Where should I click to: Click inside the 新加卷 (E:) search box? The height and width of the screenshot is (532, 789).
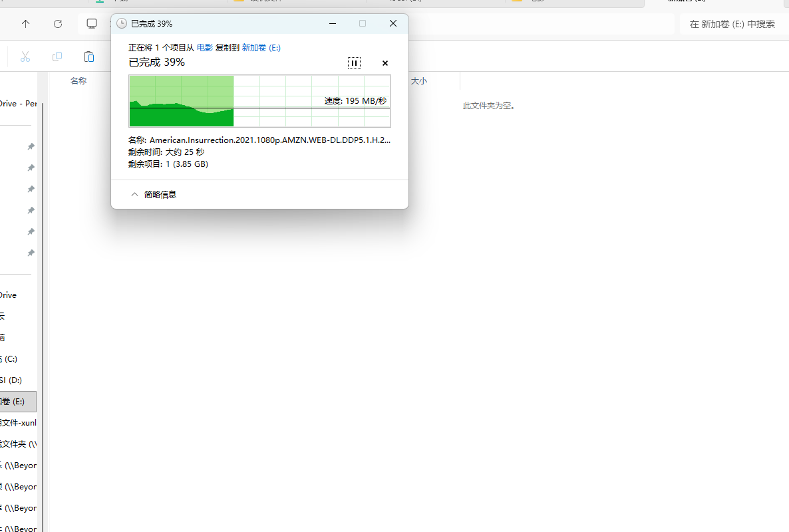click(x=732, y=23)
